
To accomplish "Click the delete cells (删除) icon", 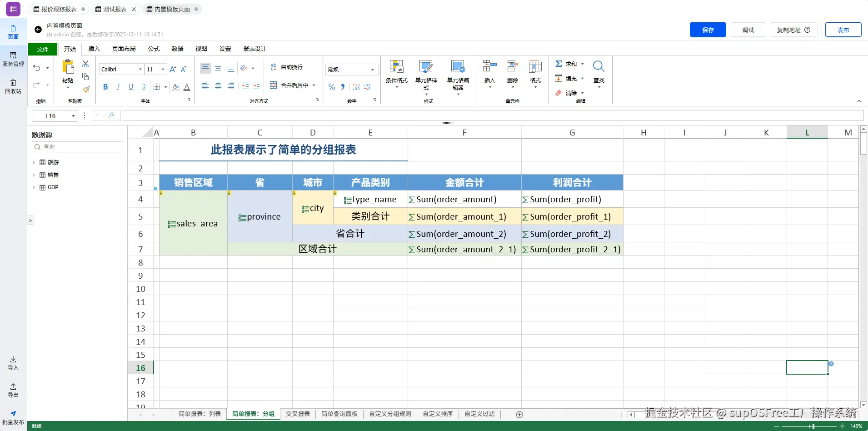I will tap(513, 66).
